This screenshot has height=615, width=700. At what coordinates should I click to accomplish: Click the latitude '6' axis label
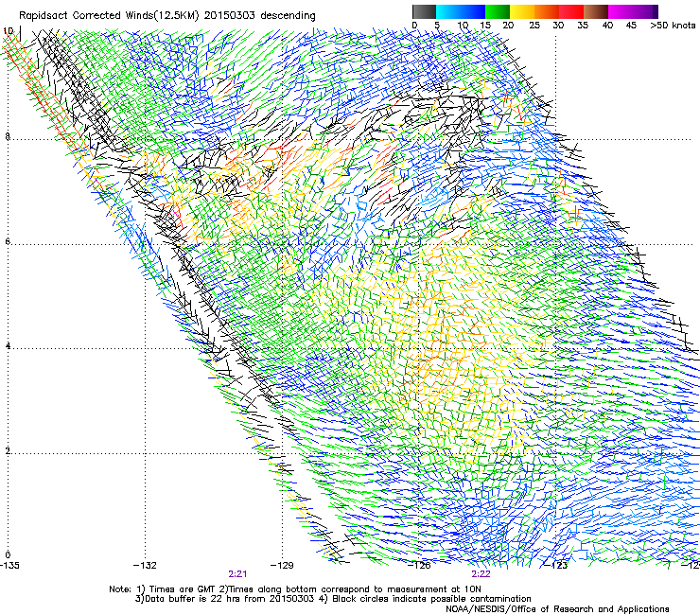(x=8, y=241)
